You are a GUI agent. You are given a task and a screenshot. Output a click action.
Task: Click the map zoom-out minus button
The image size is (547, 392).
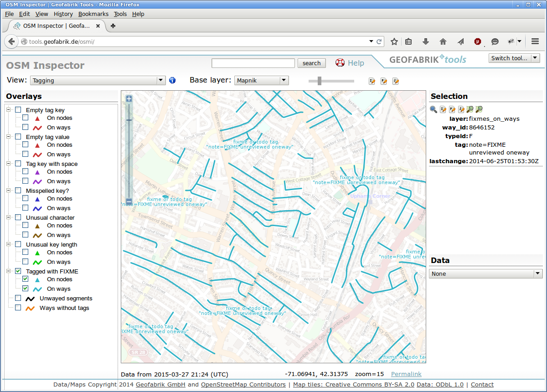[129, 201]
